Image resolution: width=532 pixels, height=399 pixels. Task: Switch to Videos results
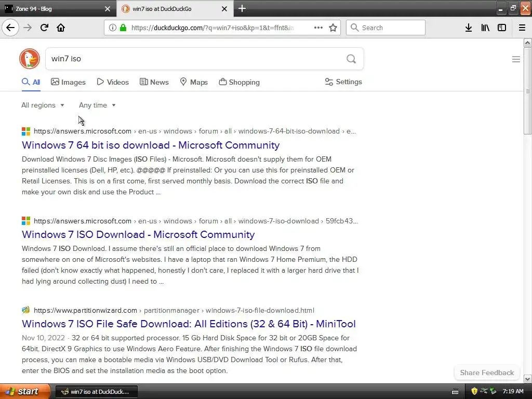113,82
